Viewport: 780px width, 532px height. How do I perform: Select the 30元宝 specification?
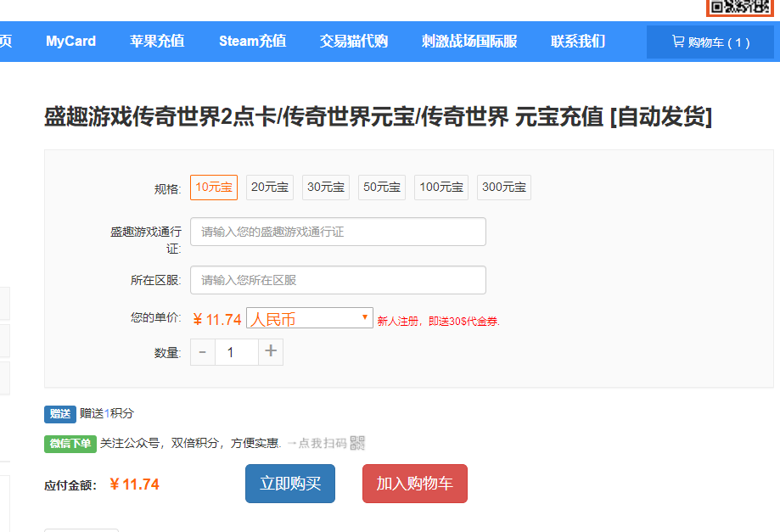[326, 188]
